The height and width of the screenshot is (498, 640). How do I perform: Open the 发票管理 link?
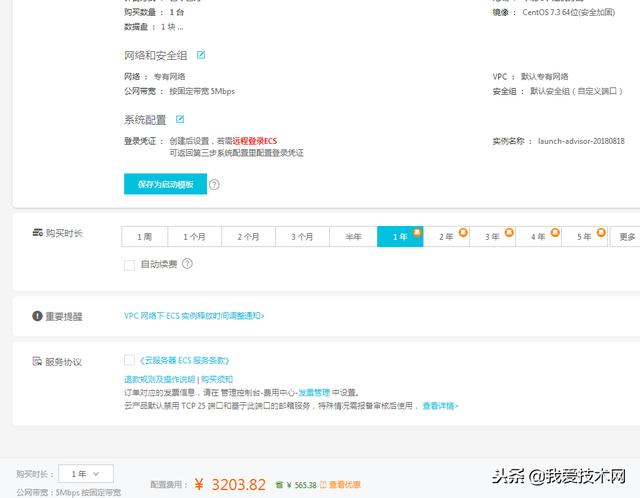(x=314, y=393)
